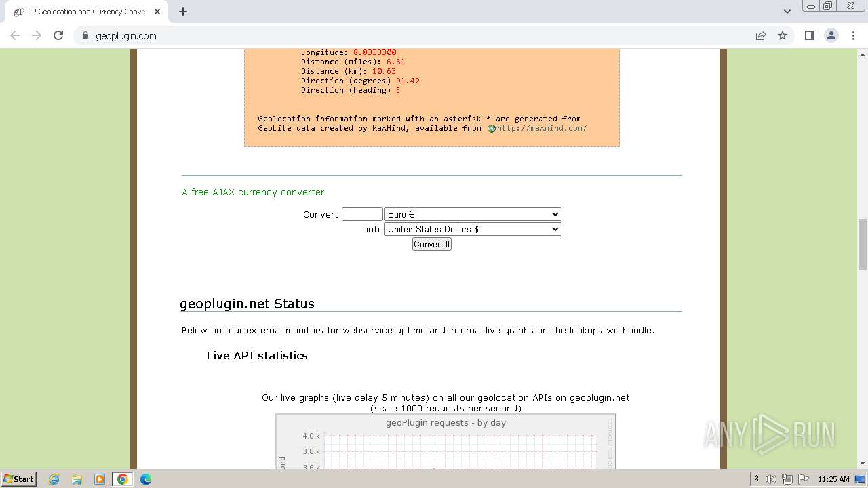868x488 pixels.
Task: Open Microsoft Edge from the taskbar
Action: 145,479
